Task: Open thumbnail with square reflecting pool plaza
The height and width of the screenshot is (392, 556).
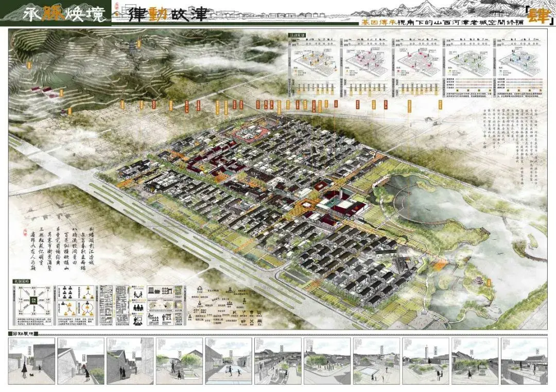Action: click(376, 361)
